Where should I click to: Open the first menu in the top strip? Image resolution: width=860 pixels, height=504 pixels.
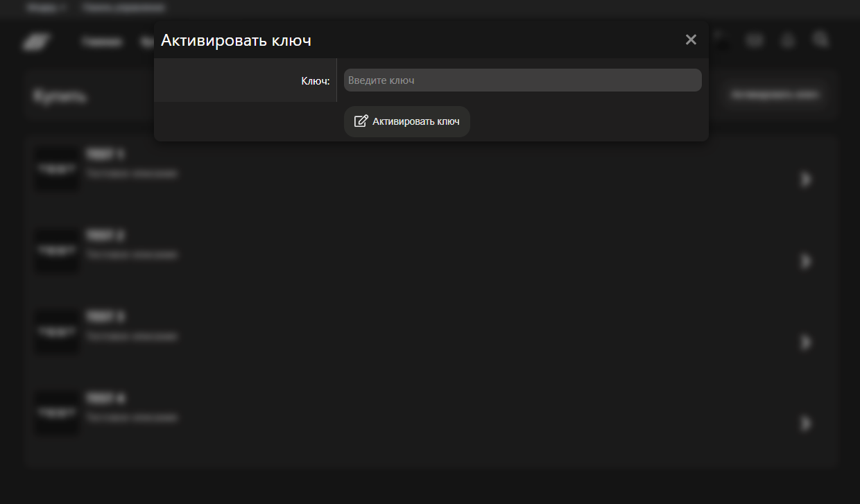point(46,8)
